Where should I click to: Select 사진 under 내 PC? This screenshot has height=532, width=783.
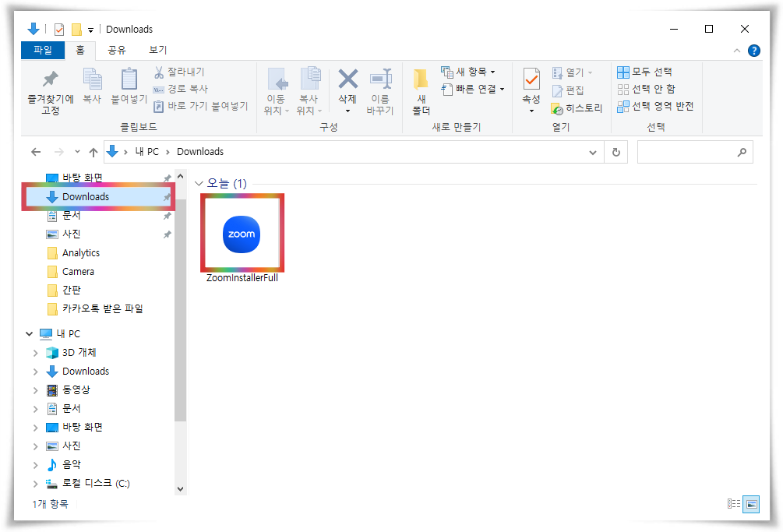(63, 446)
